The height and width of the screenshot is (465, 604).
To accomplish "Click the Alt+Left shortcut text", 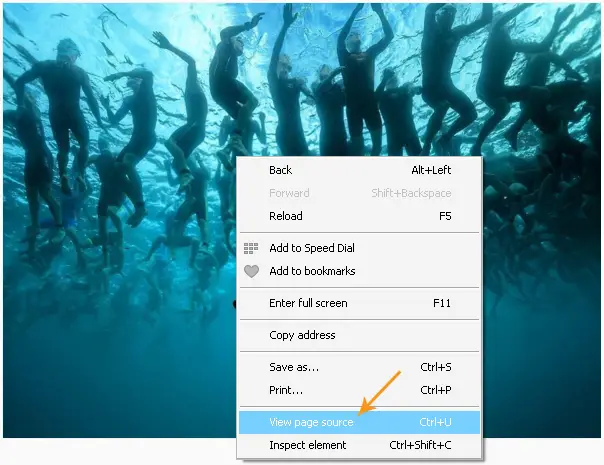I will 431,170.
